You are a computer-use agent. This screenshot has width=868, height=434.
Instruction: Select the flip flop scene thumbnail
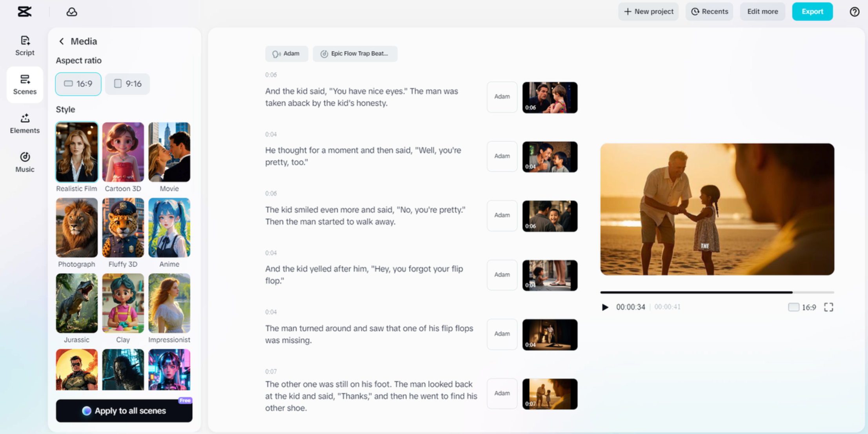click(x=550, y=275)
